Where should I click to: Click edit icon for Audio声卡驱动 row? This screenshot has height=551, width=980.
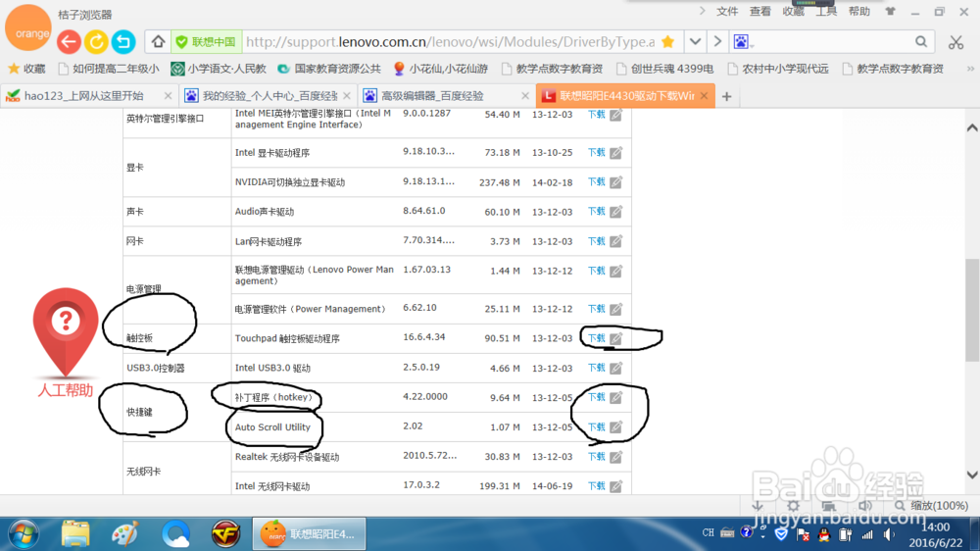tap(616, 212)
